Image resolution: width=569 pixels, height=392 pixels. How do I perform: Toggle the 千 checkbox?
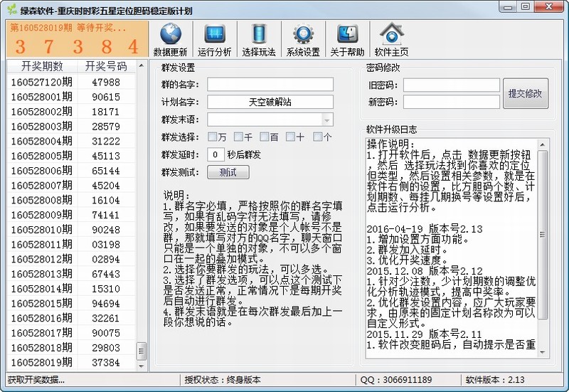tap(238, 137)
